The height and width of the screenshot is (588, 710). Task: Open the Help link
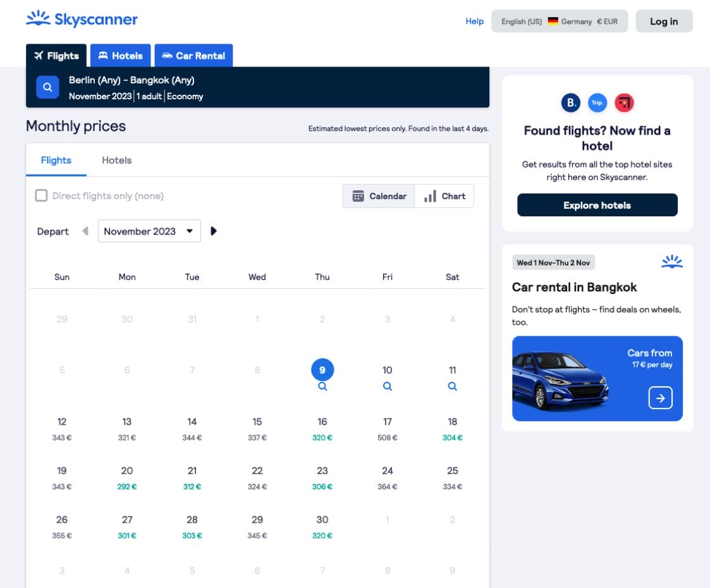click(474, 21)
